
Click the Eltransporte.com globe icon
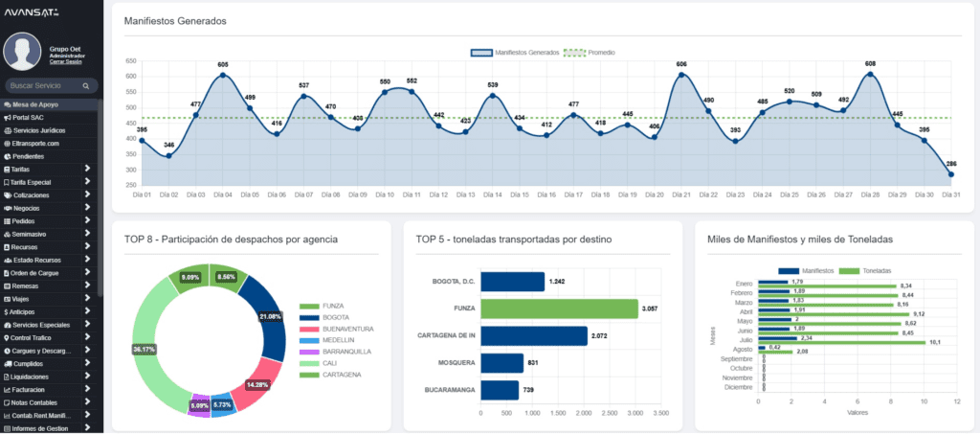[8, 143]
